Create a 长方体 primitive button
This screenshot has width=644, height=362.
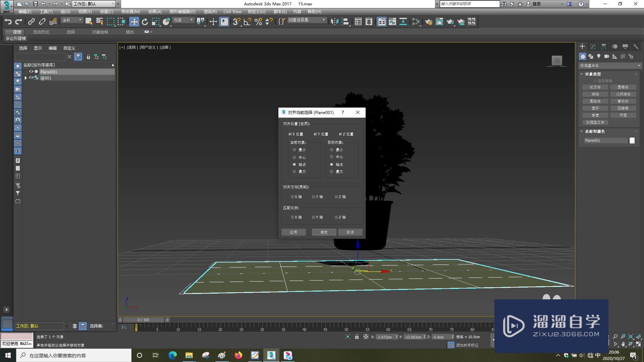click(595, 87)
